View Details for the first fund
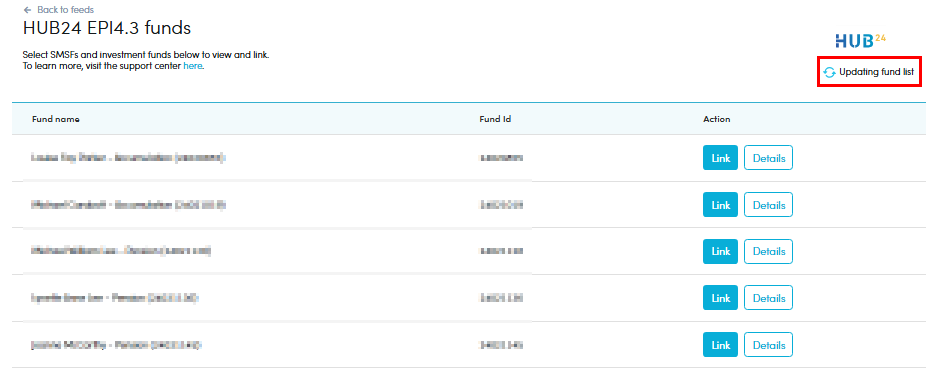This screenshot has height=370, width=929. coord(768,158)
